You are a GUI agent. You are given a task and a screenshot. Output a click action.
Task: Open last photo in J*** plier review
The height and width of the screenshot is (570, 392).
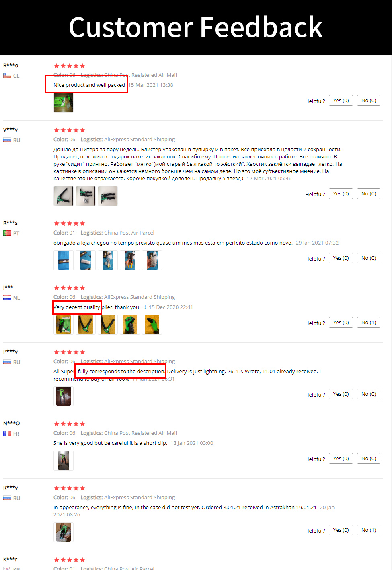pos(152,325)
